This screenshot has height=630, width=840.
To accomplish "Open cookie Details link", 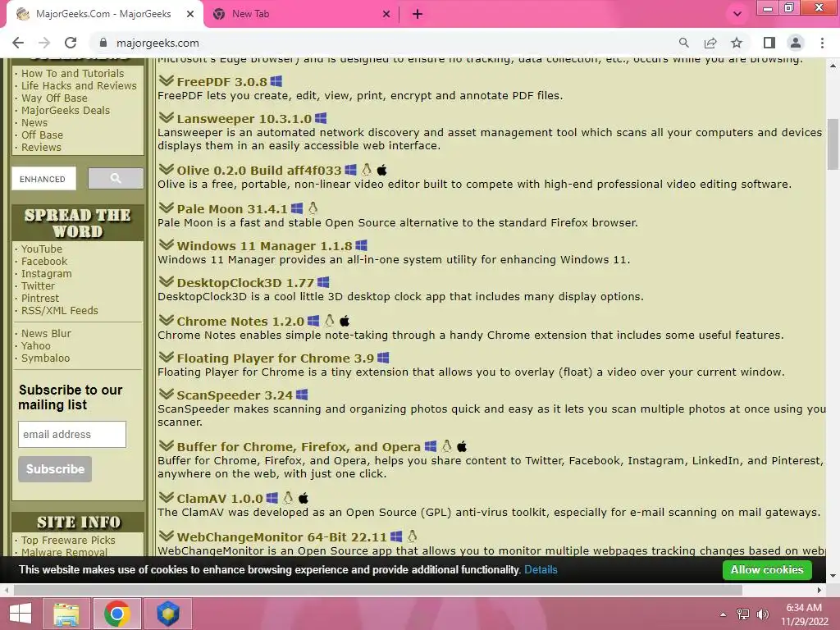I will pyautogui.click(x=541, y=570).
